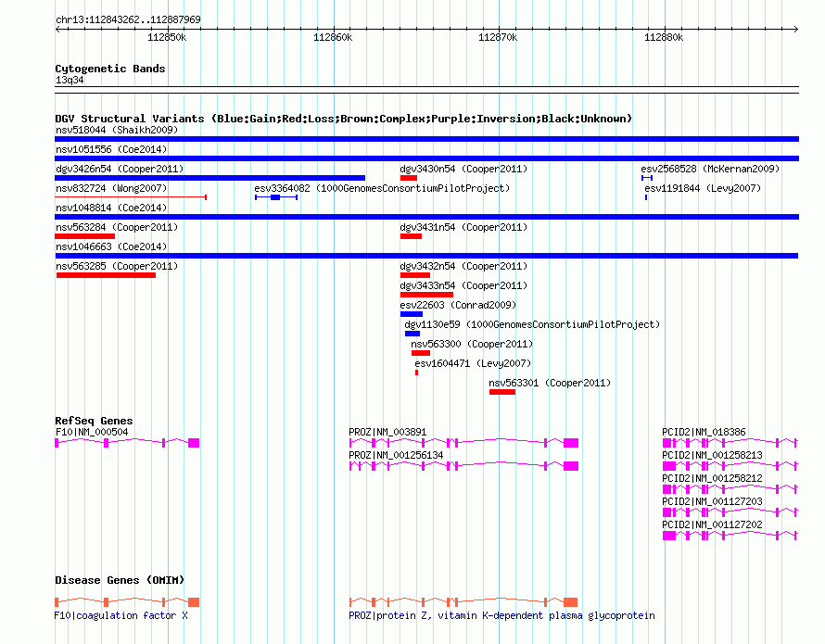Click the DGV Structural Variants track title
This screenshot has width=825, height=644.
pos(344,119)
